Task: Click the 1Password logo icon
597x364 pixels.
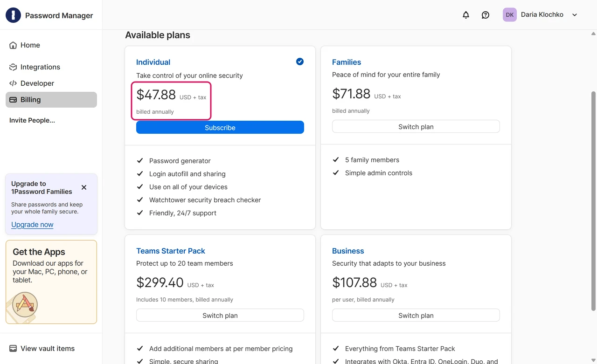Action: [13, 15]
